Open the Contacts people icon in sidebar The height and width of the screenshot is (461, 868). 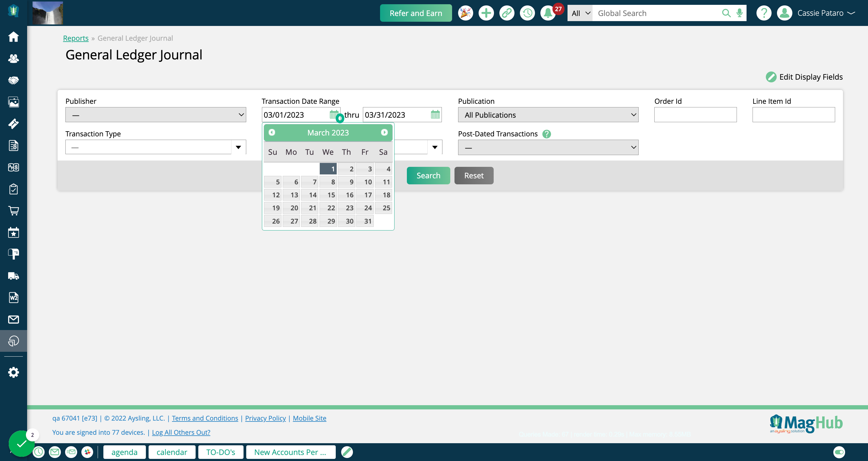14,58
